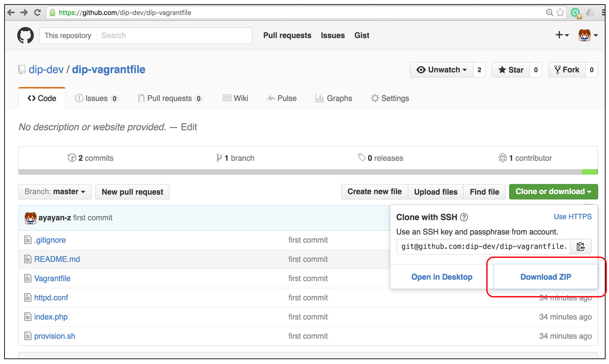Click the file icon beside httpd.conf
The width and height of the screenshot is (609, 364).
(x=28, y=297)
